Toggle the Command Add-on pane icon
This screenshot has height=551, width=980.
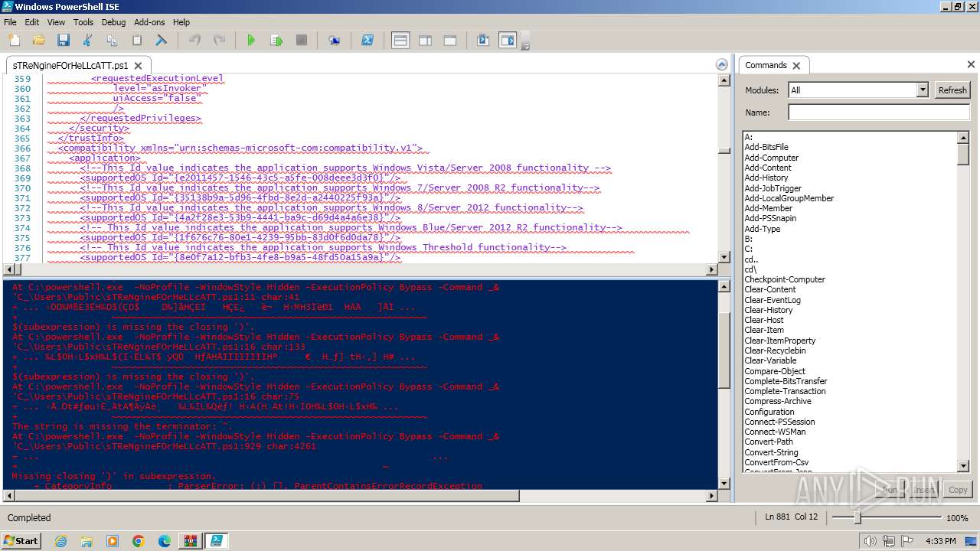pyautogui.click(x=508, y=41)
